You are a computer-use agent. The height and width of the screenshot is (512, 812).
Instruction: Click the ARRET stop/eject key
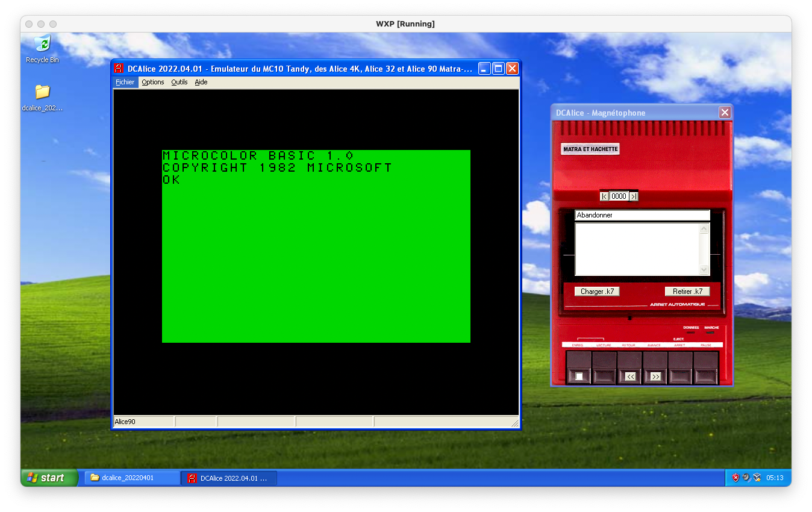pos(680,367)
